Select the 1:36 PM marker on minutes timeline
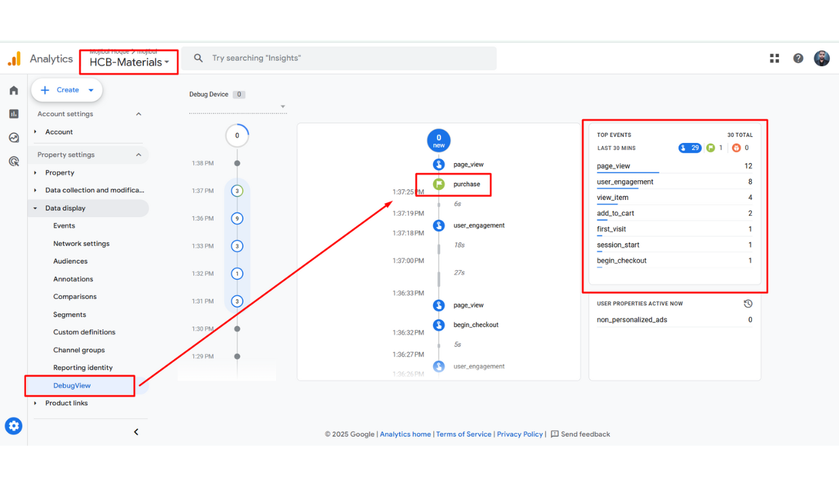The height and width of the screenshot is (504, 839). point(237,218)
